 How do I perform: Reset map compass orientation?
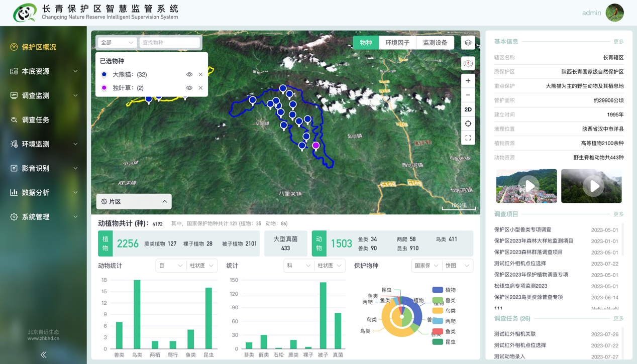(468, 64)
